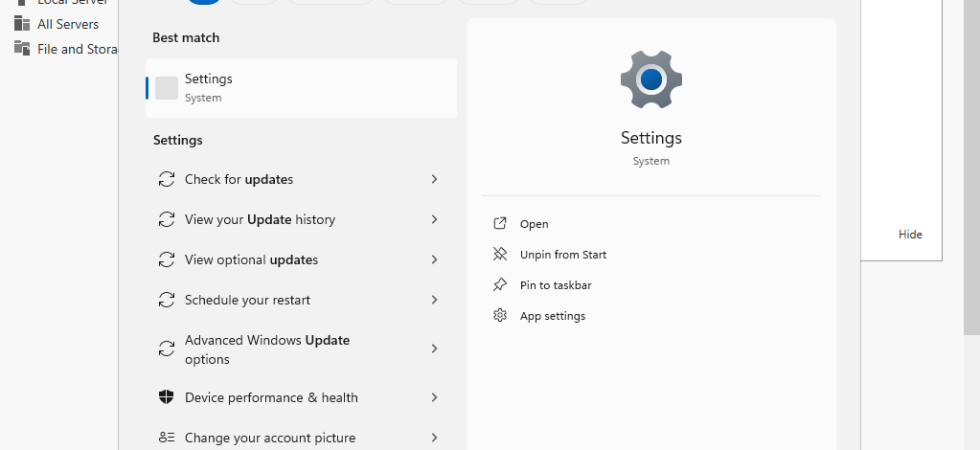Open App settings option
The width and height of the screenshot is (980, 450).
pyautogui.click(x=552, y=316)
